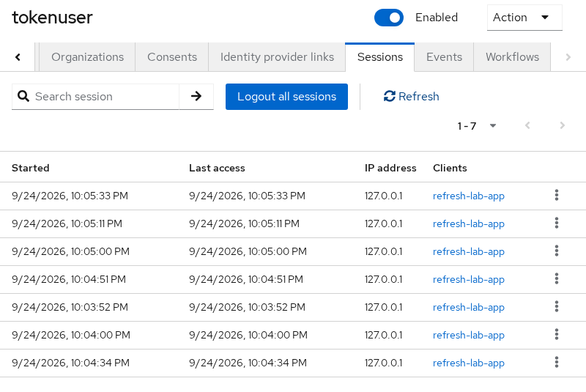The image size is (586, 392).
Task: Select Started cell 9/24/2026, 10:04:51 PM
Action: [69, 279]
